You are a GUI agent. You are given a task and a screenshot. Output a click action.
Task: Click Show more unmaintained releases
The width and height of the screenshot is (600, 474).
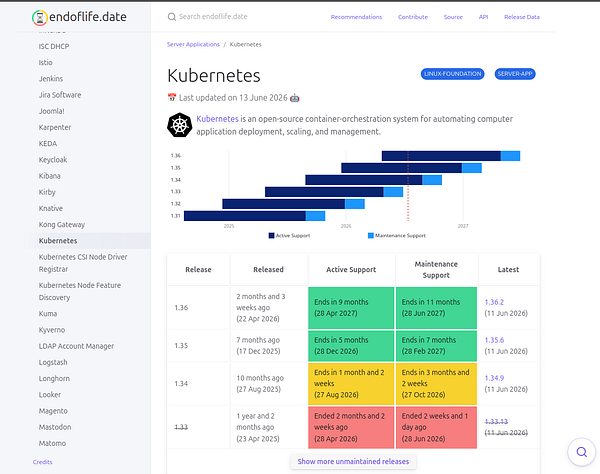(x=353, y=461)
